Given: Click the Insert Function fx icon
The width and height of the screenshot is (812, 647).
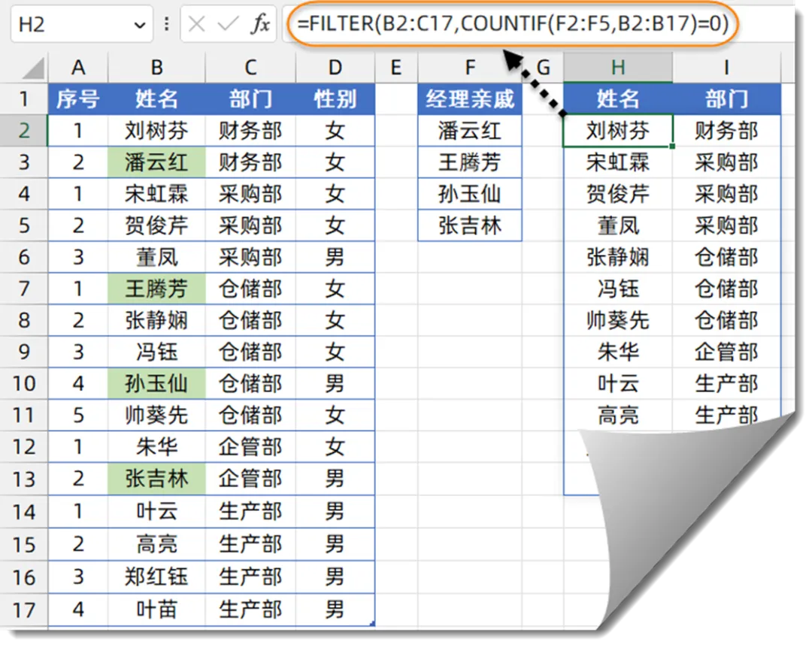Looking at the screenshot, I should click(x=260, y=25).
